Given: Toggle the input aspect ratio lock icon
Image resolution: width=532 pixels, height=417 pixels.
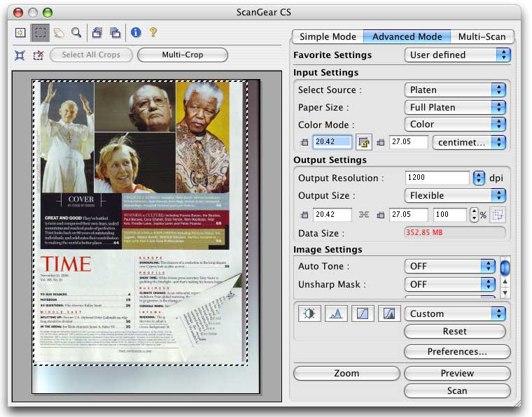Looking at the screenshot, I should (x=364, y=142).
